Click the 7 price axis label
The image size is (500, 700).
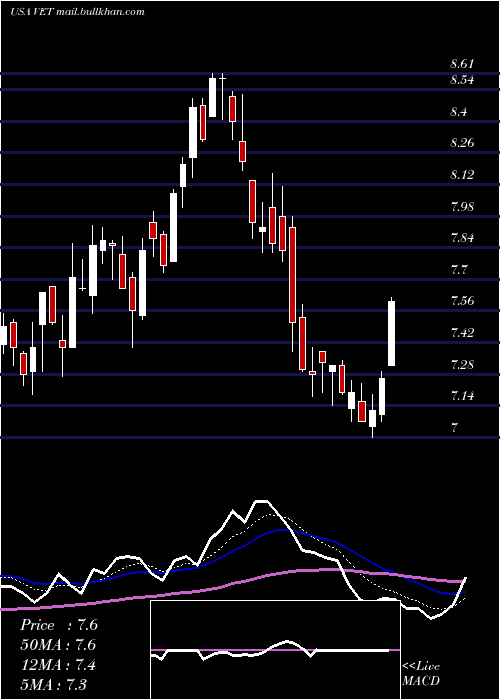[454, 427]
